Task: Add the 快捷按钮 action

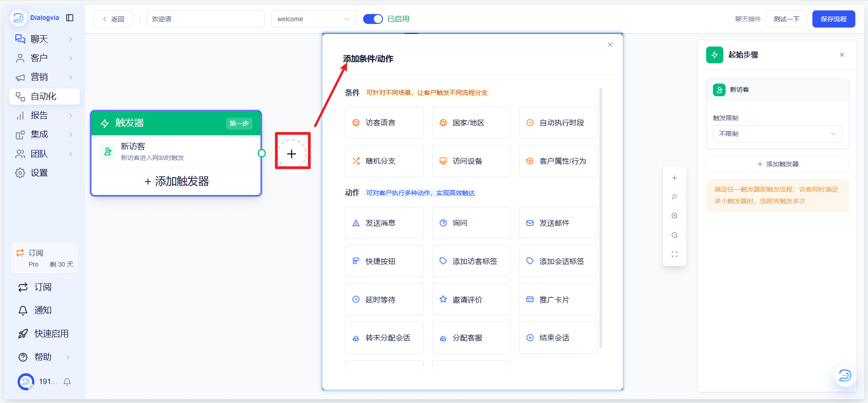Action: point(384,261)
